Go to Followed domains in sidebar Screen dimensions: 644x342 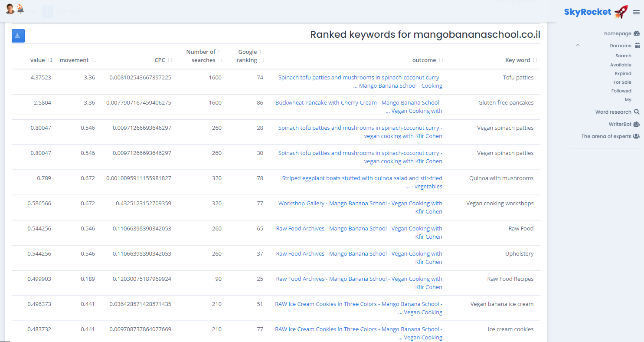coord(621,91)
